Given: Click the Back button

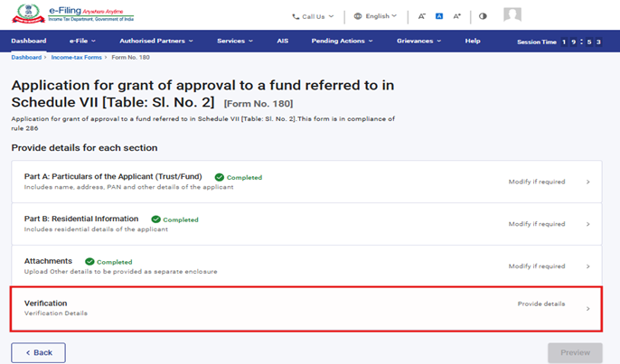Looking at the screenshot, I should coord(38,352).
